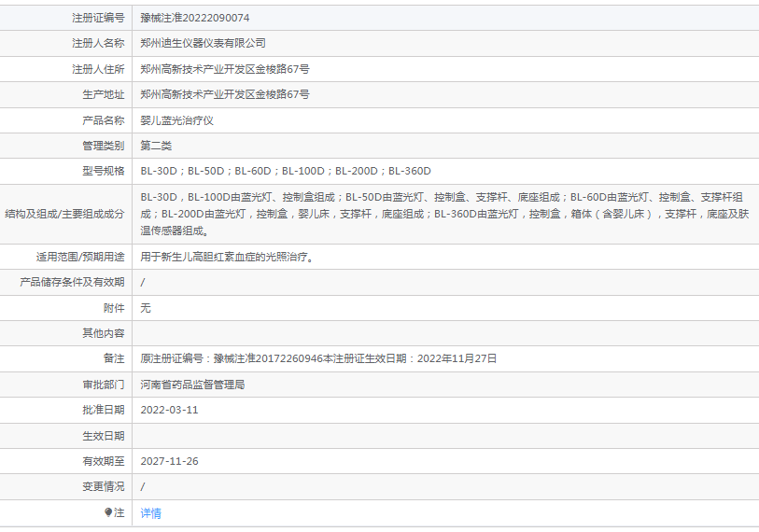Click the 有效期至 label
759x532 pixels.
click(x=103, y=461)
